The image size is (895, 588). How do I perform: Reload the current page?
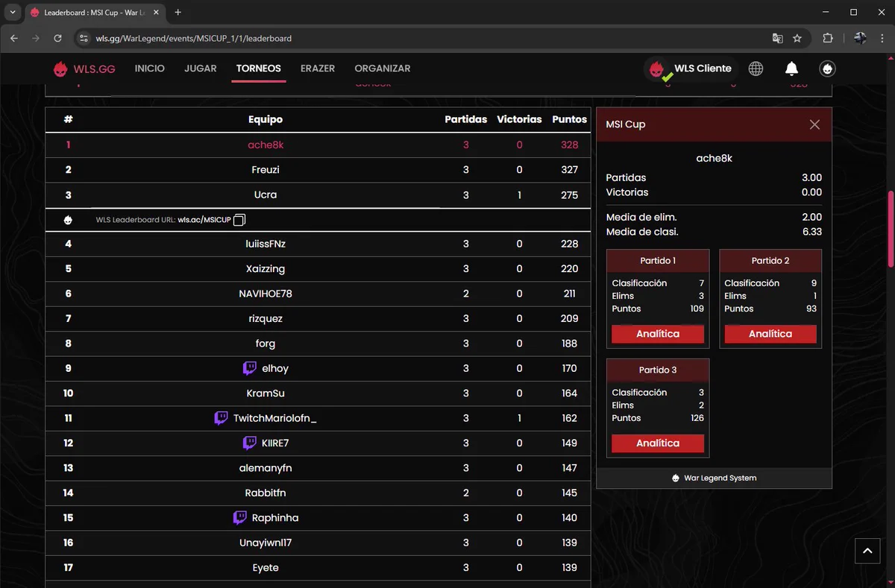pyautogui.click(x=57, y=38)
